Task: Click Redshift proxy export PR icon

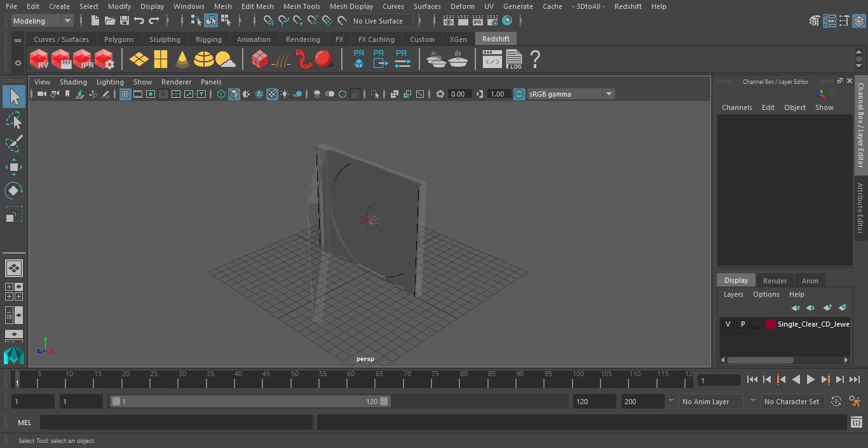Action: click(379, 59)
